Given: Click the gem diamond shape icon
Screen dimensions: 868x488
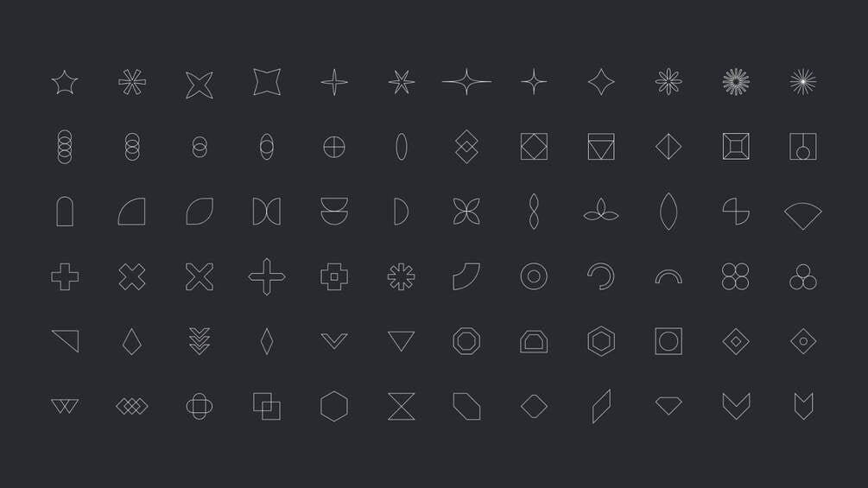Looking at the screenshot, I should click(668, 406).
